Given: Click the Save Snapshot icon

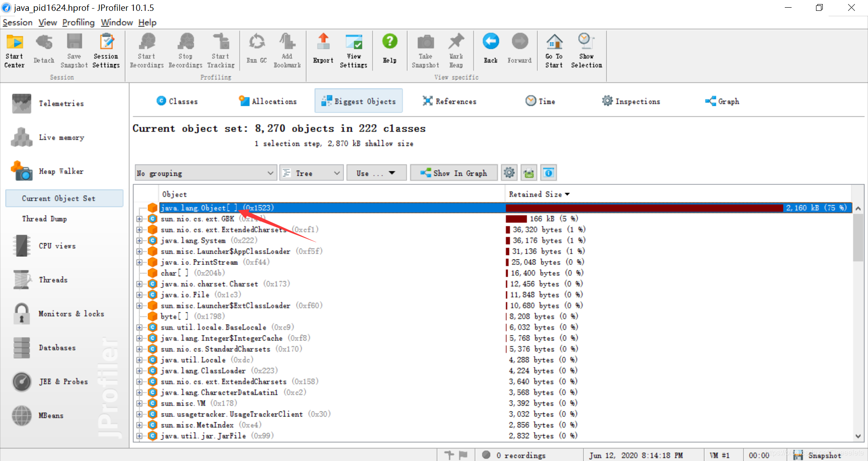Looking at the screenshot, I should (x=74, y=51).
